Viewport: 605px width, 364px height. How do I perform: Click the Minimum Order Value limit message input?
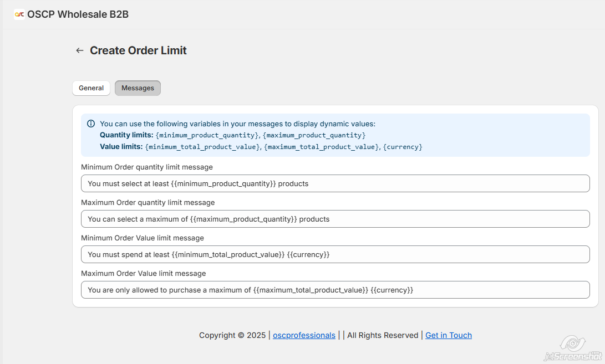pyautogui.click(x=335, y=254)
